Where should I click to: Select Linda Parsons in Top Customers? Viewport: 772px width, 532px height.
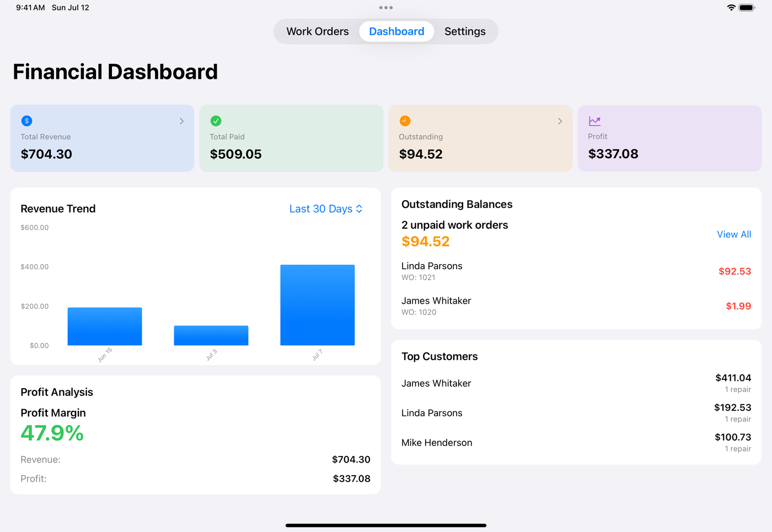tap(432, 413)
